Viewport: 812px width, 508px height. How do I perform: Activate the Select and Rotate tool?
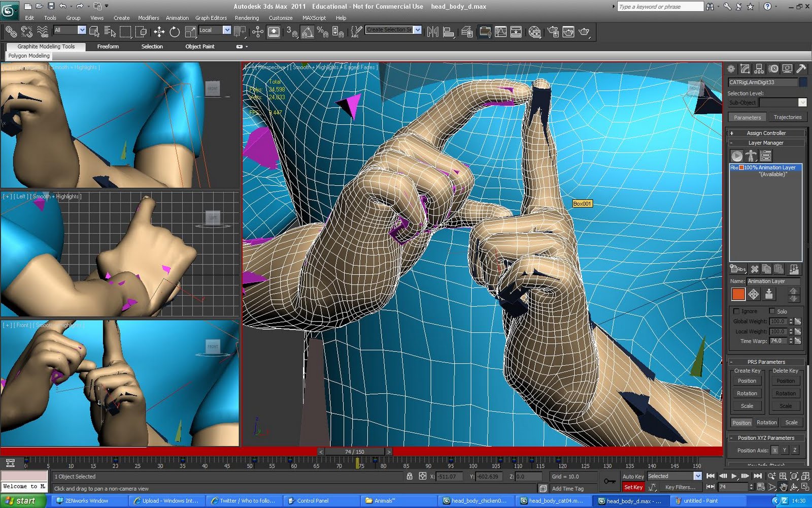tap(175, 31)
